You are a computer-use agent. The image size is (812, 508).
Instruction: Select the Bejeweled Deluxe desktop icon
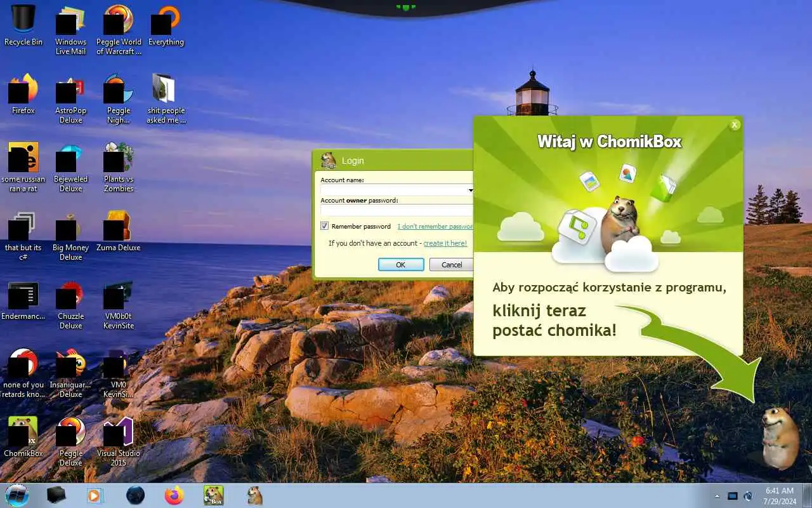pyautogui.click(x=70, y=167)
